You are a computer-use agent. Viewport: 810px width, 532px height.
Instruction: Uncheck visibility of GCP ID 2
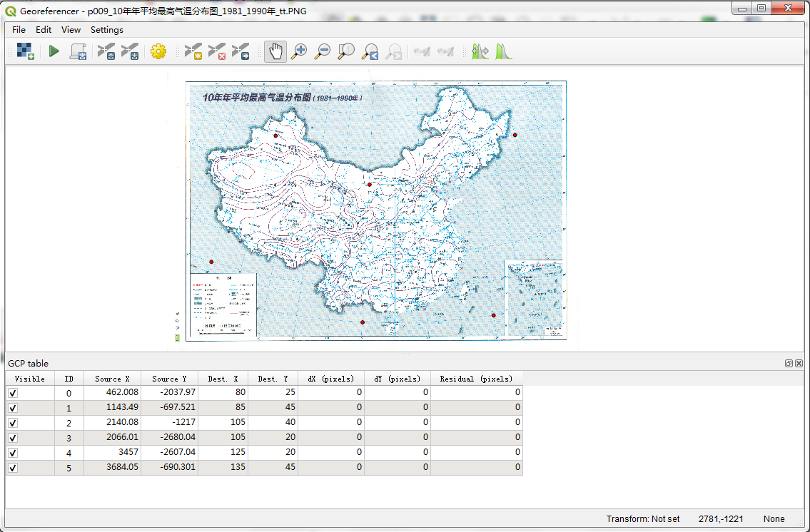click(x=13, y=423)
